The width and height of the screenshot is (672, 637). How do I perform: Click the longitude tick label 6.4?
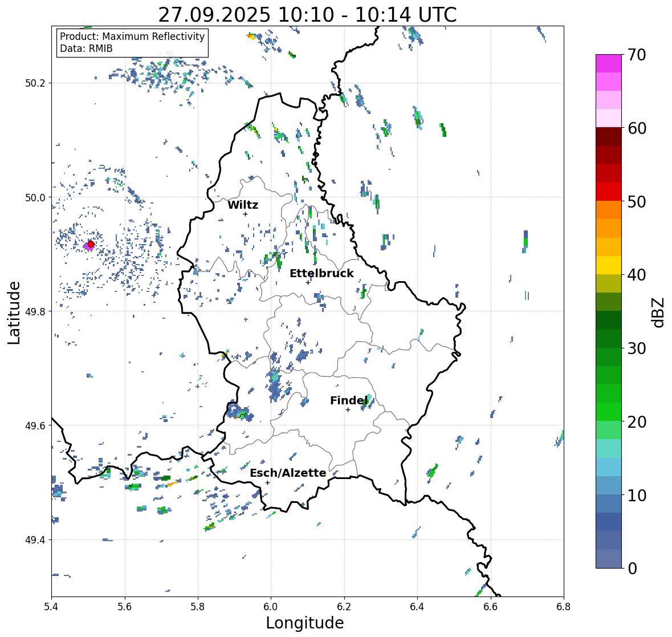[417, 606]
